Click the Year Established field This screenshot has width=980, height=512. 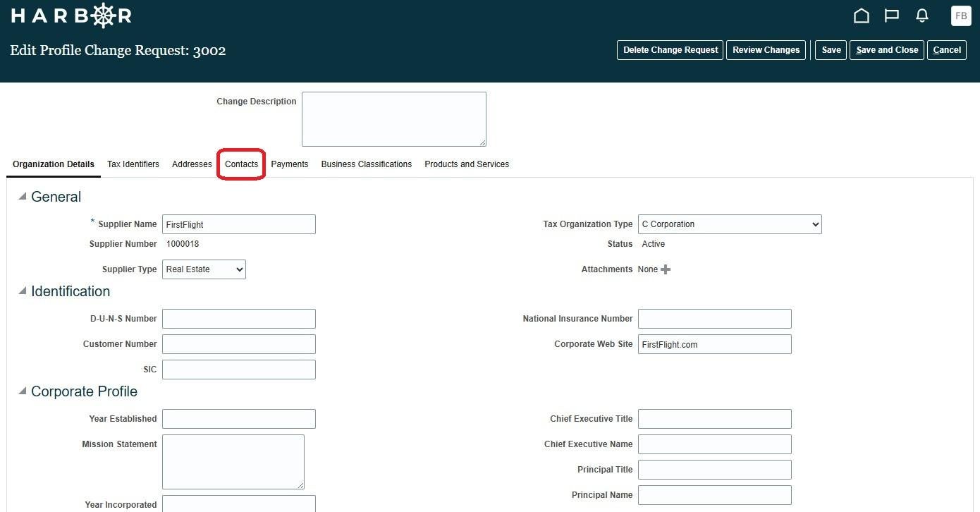click(x=239, y=419)
